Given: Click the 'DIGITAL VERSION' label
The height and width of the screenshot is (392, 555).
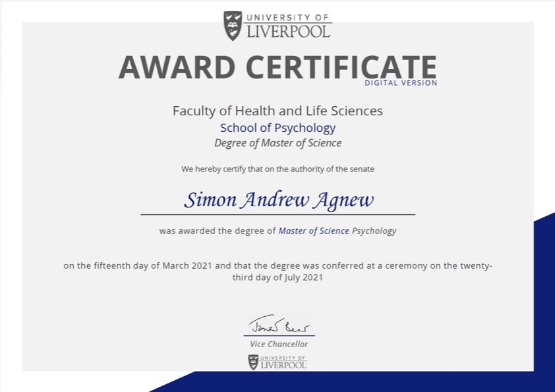Looking at the screenshot, I should tap(401, 83).
